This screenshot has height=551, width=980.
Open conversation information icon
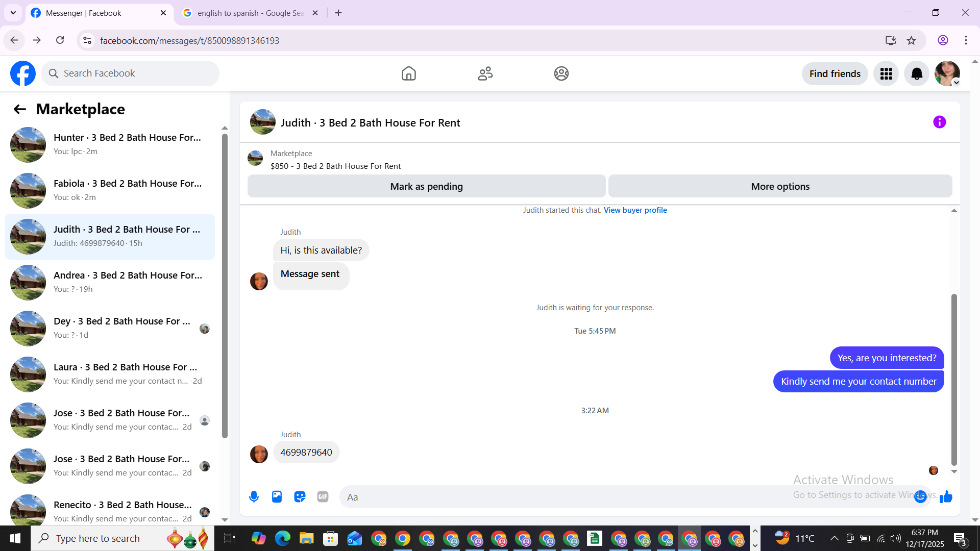tap(939, 122)
